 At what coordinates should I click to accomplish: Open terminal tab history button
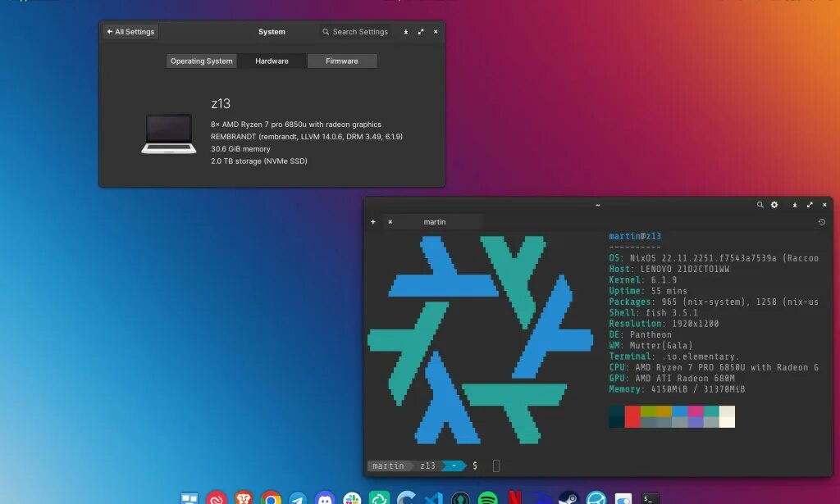pyautogui.click(x=821, y=221)
